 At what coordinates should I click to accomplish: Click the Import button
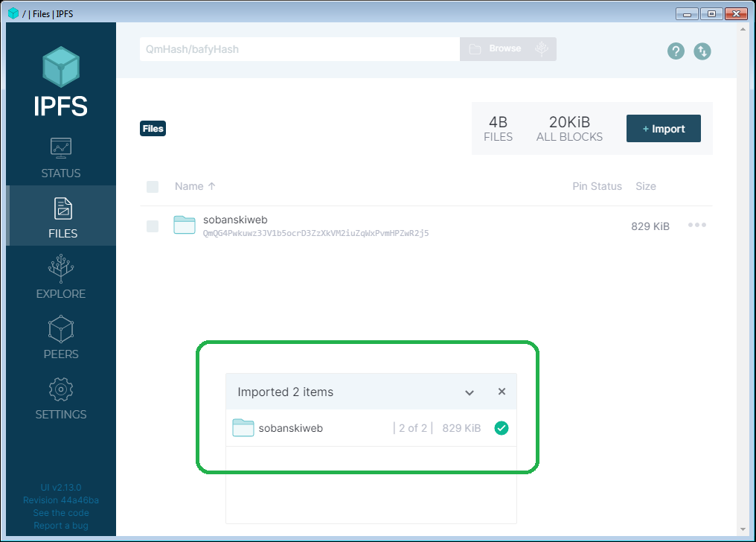pos(664,129)
